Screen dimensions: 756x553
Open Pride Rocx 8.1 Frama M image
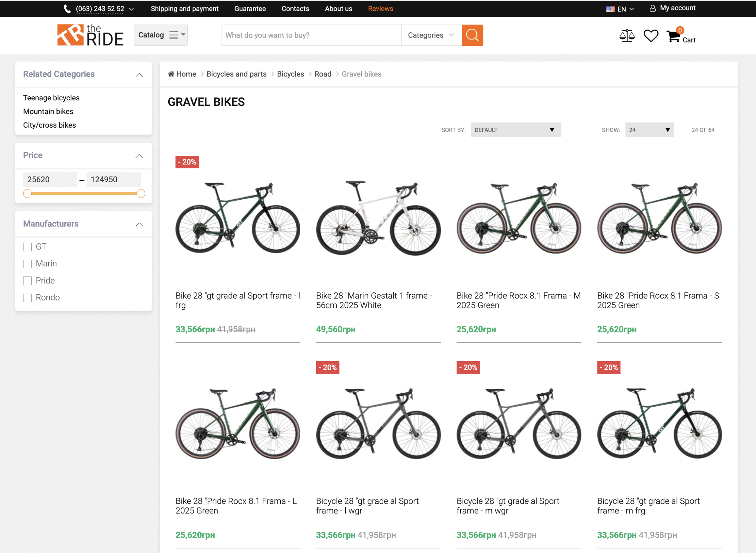pos(519,218)
